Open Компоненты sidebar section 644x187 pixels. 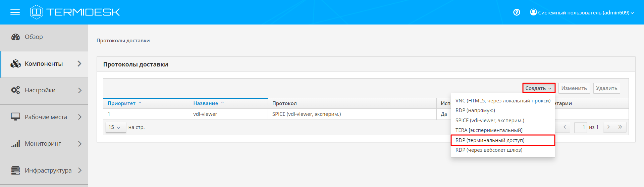pyautogui.click(x=44, y=64)
